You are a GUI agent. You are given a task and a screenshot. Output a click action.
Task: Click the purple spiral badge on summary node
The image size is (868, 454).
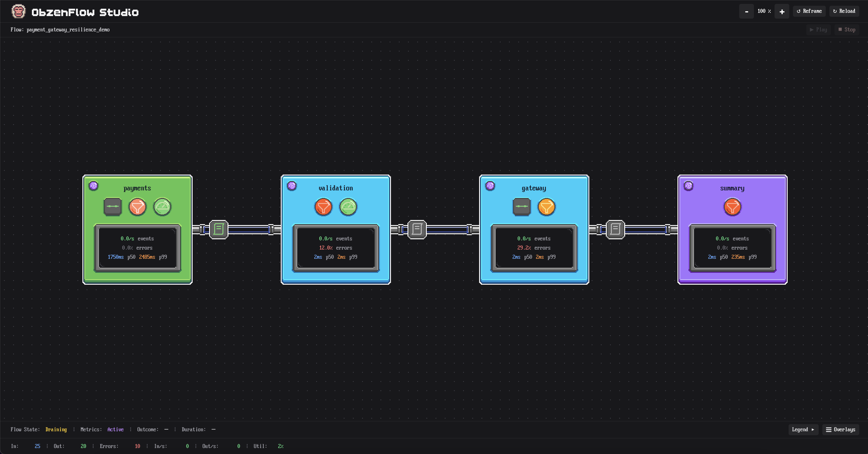(x=688, y=186)
